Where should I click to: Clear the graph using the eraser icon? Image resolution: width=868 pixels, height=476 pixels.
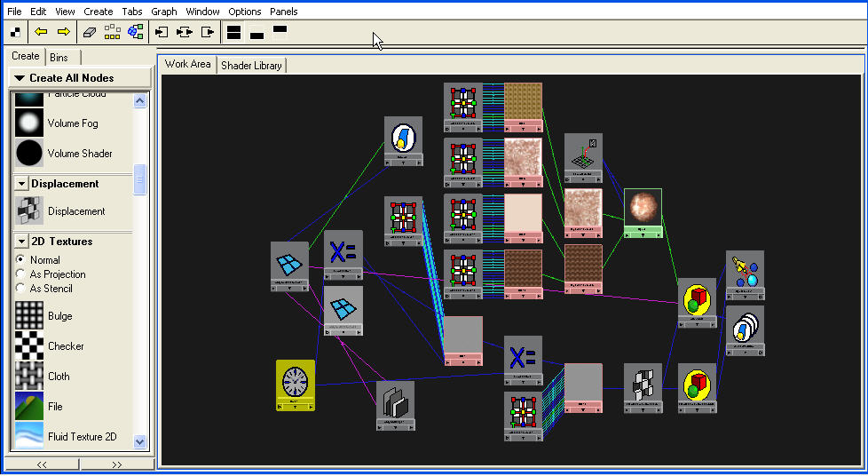90,32
